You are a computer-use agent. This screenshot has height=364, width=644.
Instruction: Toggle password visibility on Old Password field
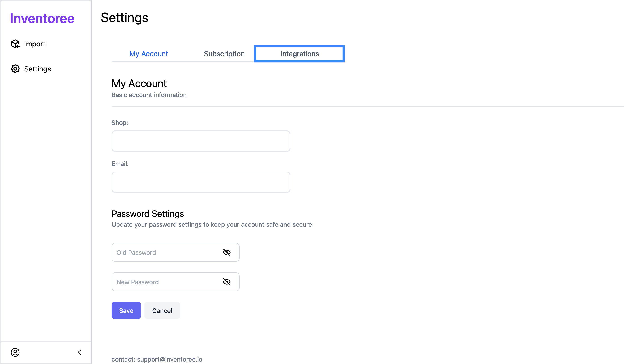coord(227,252)
